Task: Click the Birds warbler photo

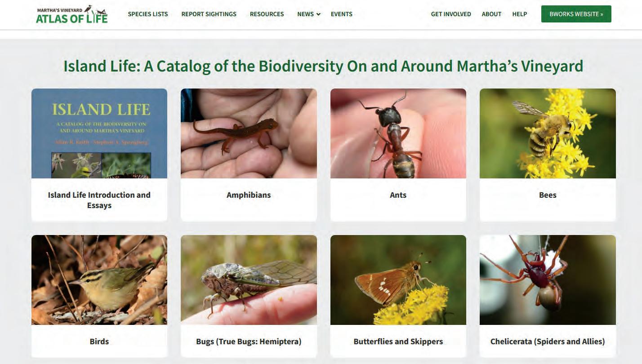Action: pyautogui.click(x=99, y=280)
